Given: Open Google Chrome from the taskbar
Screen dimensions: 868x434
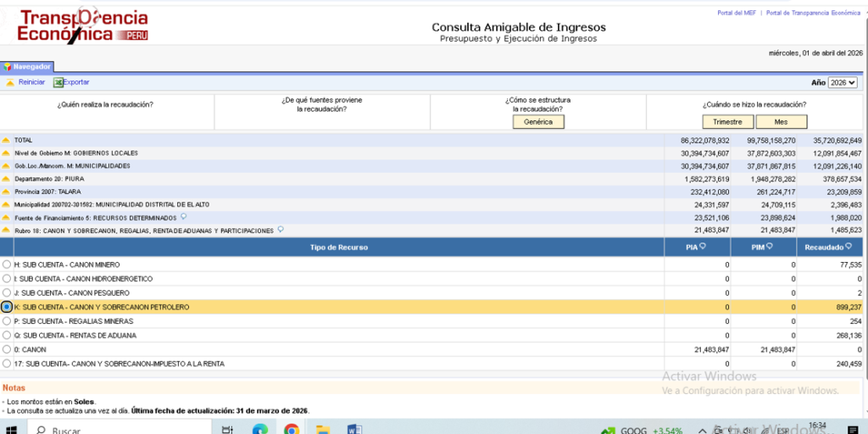Looking at the screenshot, I should click(292, 430).
